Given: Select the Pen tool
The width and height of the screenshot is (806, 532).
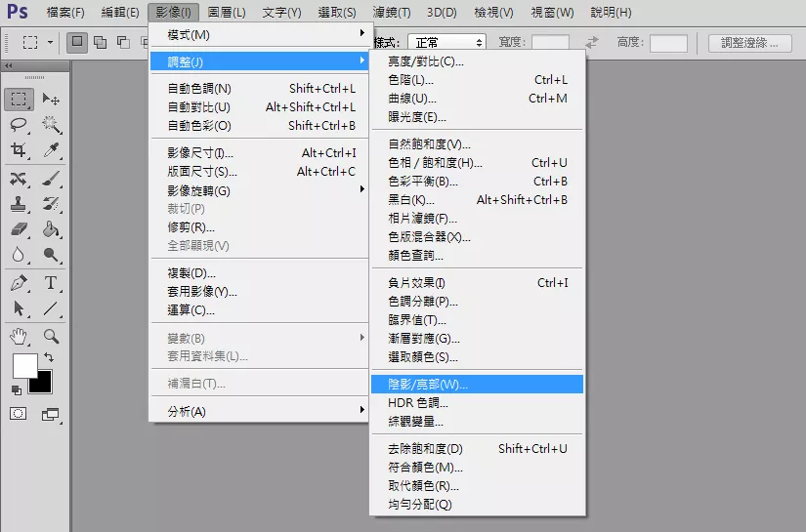Looking at the screenshot, I should tap(19, 283).
